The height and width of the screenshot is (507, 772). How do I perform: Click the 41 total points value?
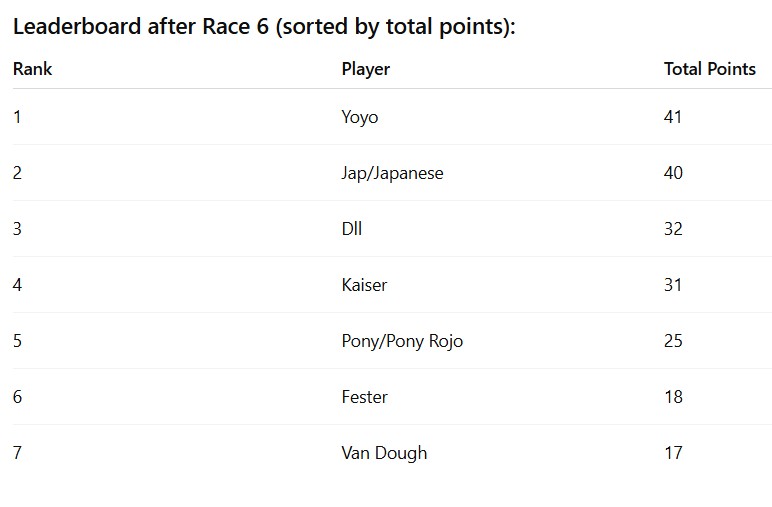point(673,117)
